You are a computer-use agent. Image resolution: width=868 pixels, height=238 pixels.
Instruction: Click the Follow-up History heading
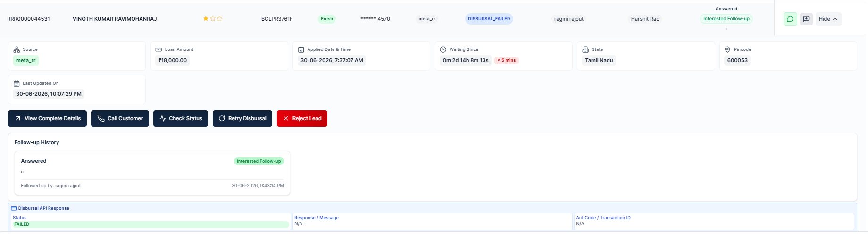(x=37, y=142)
